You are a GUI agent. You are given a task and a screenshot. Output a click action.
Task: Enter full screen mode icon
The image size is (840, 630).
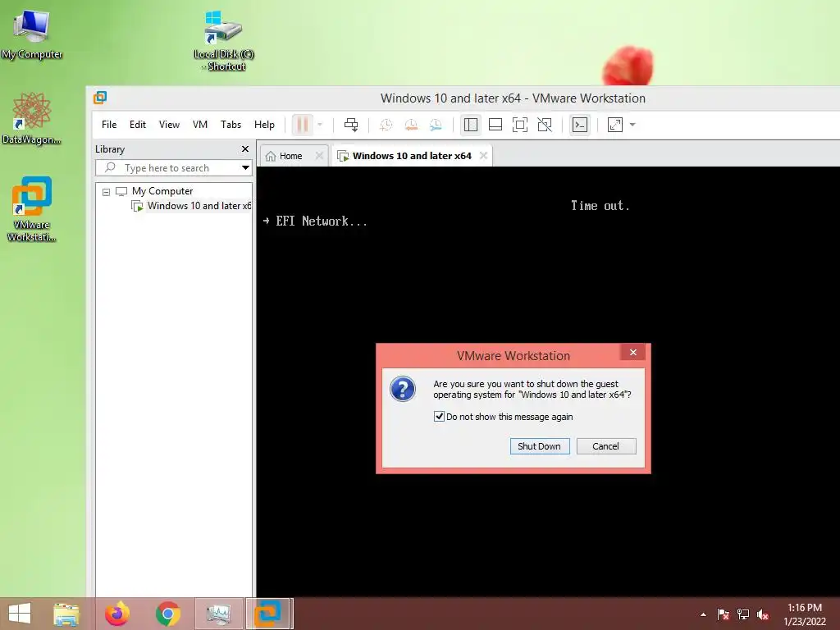click(x=519, y=125)
